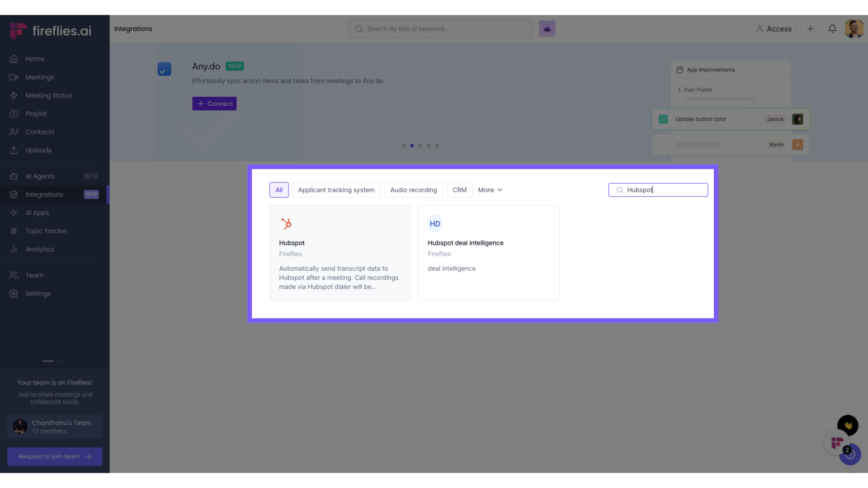Check the empty box beside Kevin
Screen dimensions: 868x488
point(663,145)
